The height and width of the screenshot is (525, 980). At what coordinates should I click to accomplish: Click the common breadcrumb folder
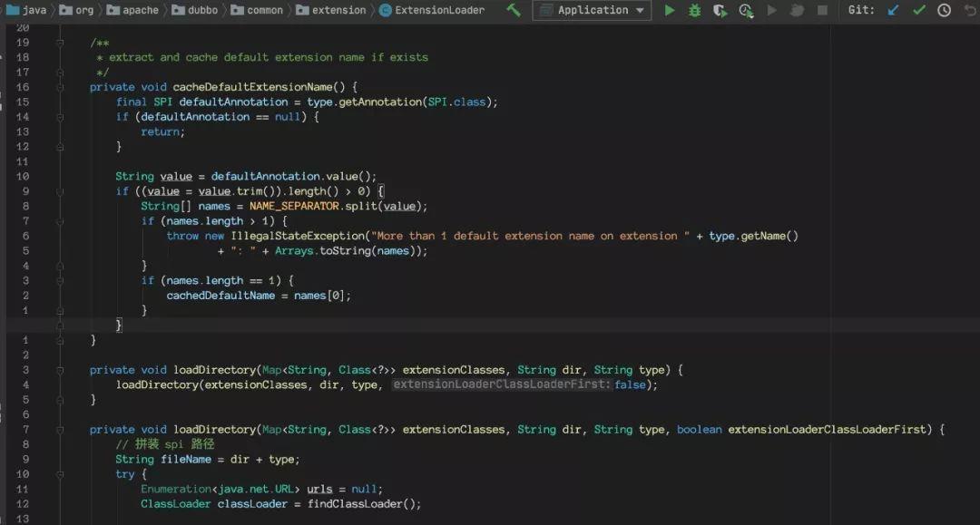coord(257,10)
